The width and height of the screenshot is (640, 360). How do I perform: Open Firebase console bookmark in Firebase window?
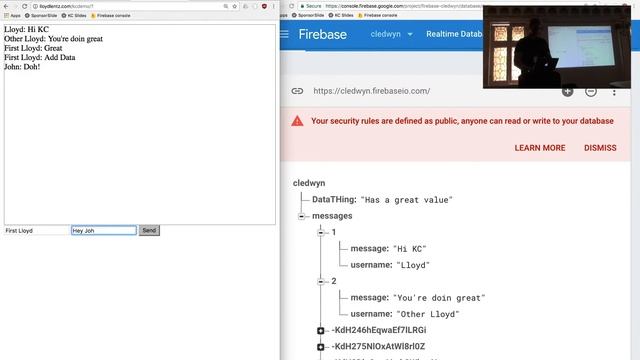point(377,15)
